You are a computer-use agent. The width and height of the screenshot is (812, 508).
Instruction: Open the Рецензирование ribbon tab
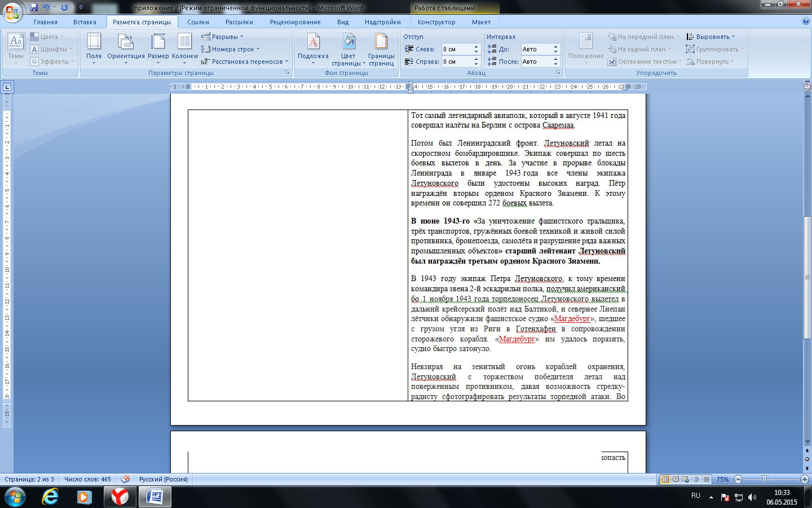point(295,22)
